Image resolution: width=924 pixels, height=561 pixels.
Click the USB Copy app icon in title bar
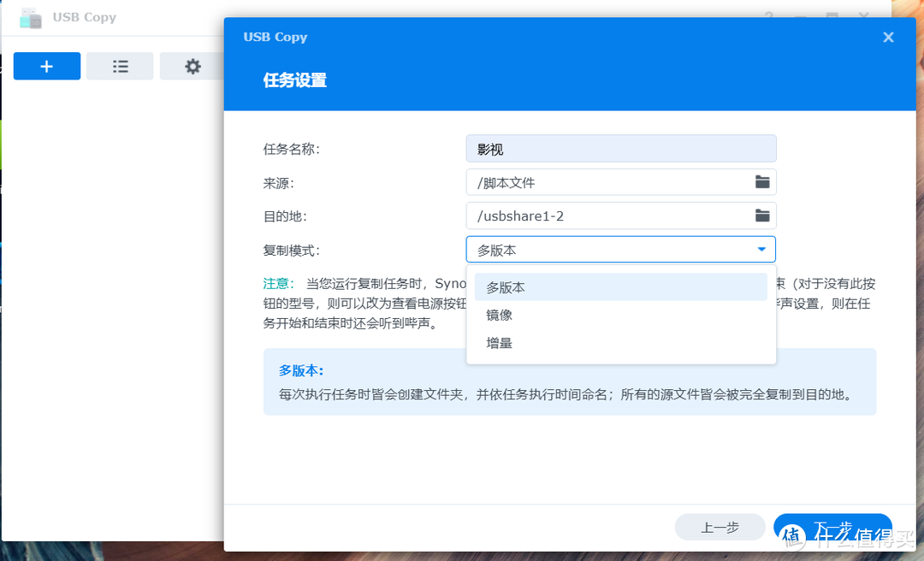(31, 16)
